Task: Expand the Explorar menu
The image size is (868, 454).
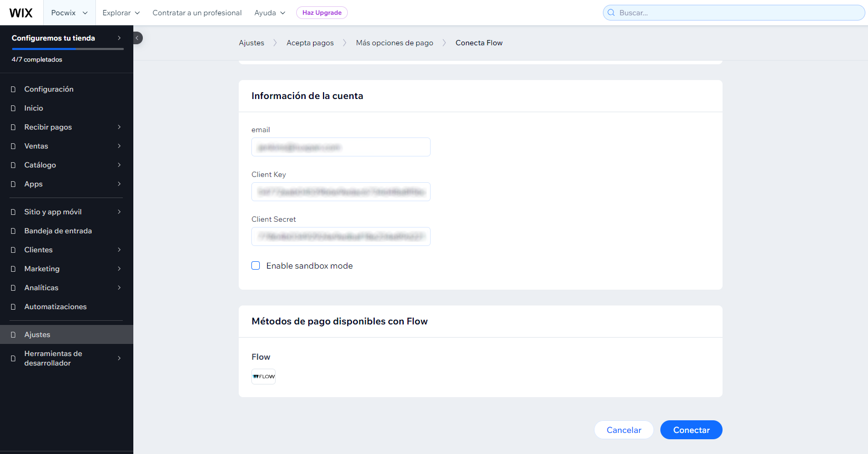Action: pos(121,13)
